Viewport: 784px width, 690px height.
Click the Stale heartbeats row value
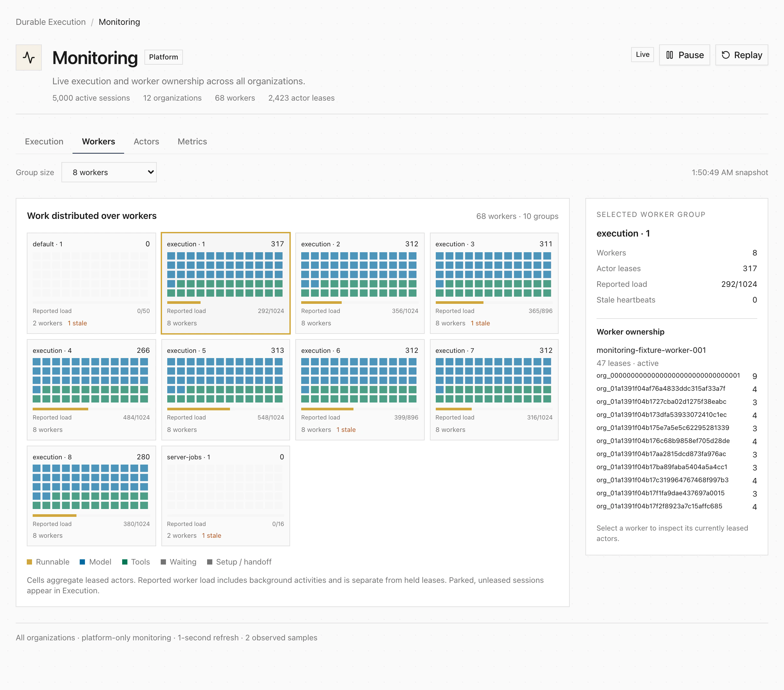[755, 300]
